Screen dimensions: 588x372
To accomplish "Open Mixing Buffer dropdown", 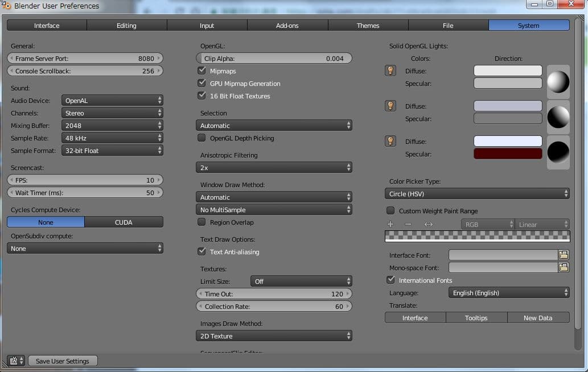I will point(112,126).
